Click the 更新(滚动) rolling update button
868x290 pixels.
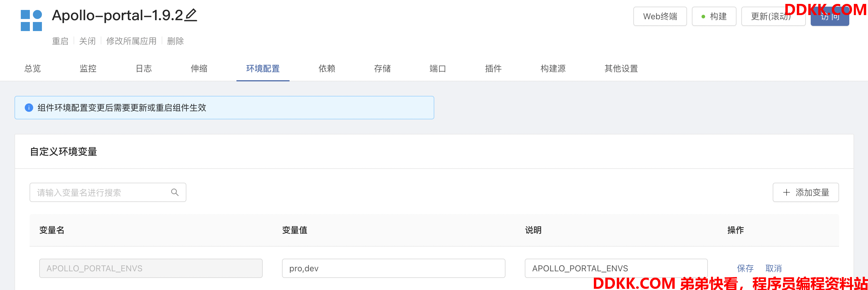coord(773,16)
